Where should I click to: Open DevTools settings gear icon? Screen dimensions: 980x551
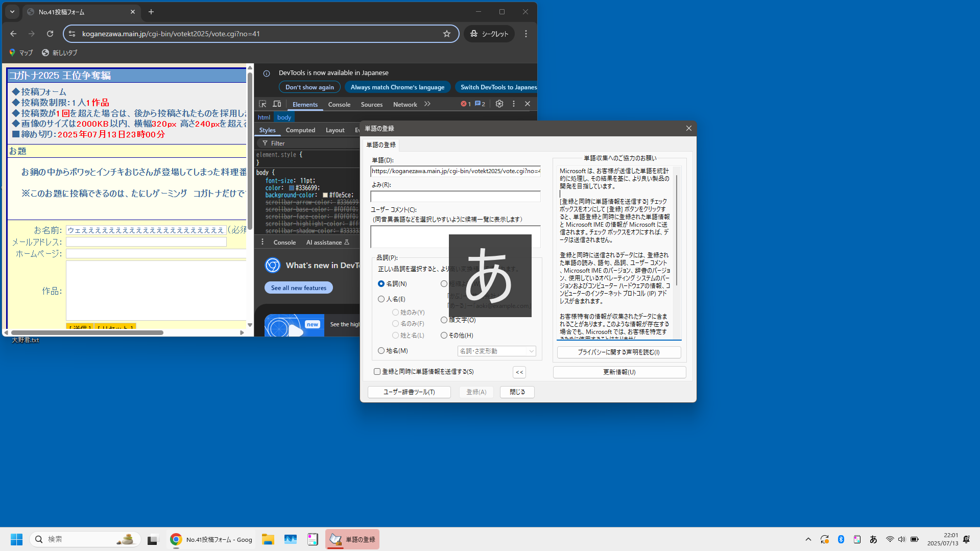[499, 104]
